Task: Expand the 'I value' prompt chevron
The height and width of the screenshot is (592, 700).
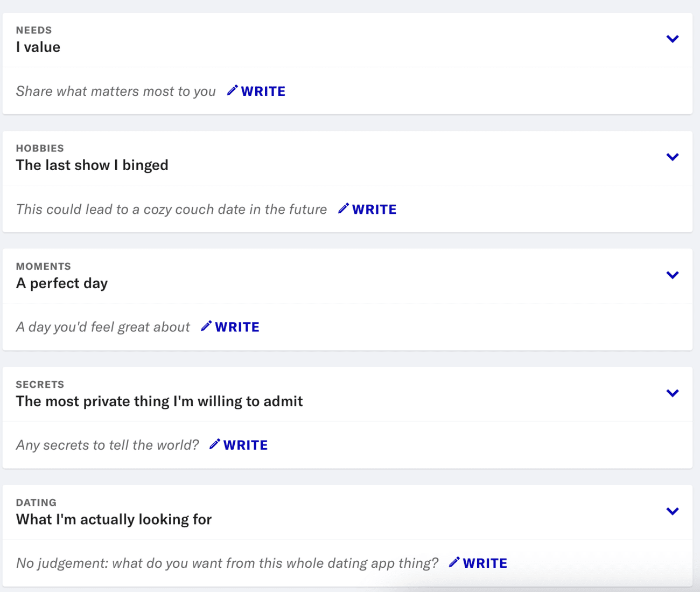Action: point(672,38)
